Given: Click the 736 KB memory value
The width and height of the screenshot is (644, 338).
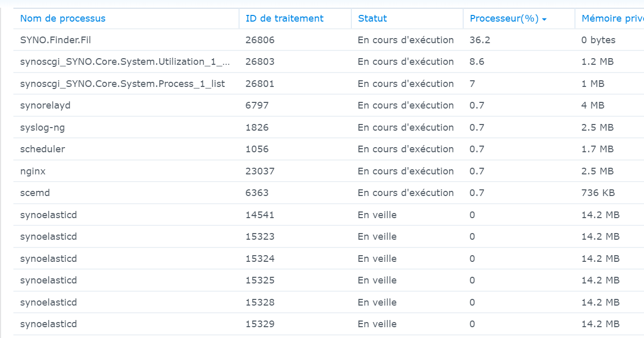Looking at the screenshot, I should click(x=598, y=193).
